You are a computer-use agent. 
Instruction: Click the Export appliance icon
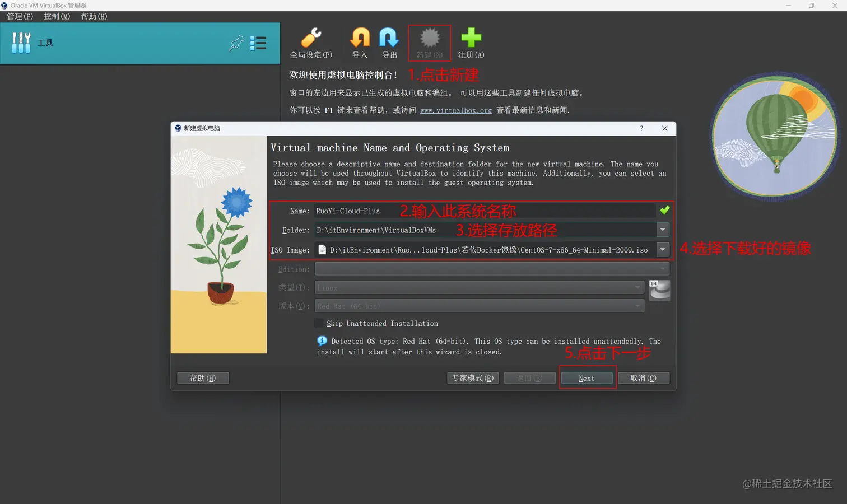389,38
